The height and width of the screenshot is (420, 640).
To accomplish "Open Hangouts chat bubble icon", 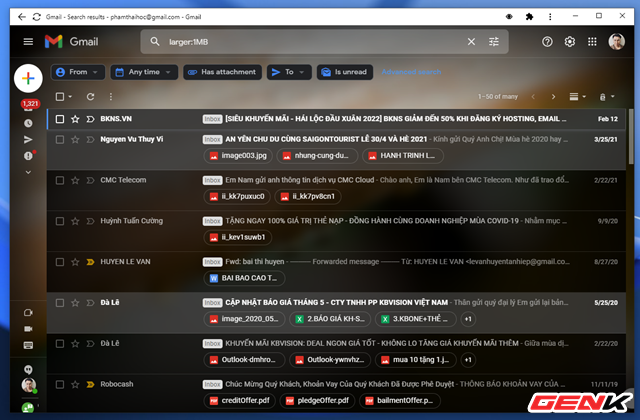I will point(28,370).
